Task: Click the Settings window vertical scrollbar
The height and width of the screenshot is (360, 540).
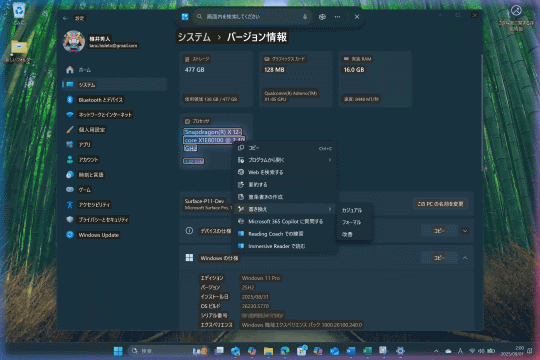Action: point(481,112)
